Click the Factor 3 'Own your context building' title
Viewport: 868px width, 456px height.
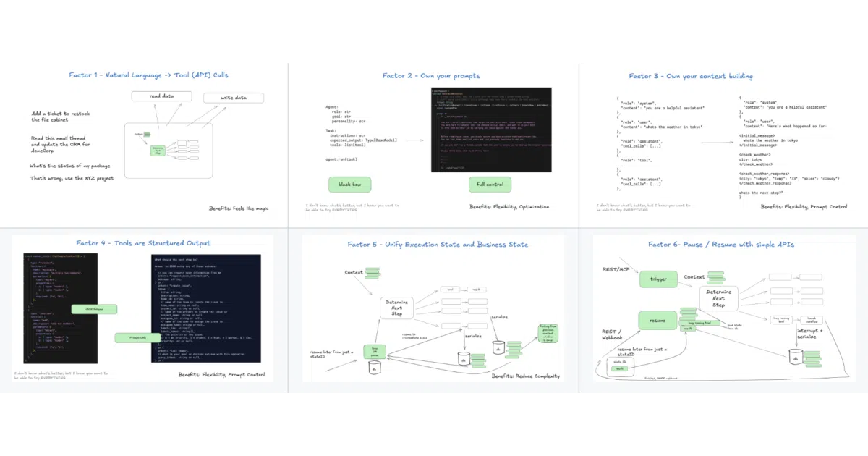pyautogui.click(x=690, y=76)
